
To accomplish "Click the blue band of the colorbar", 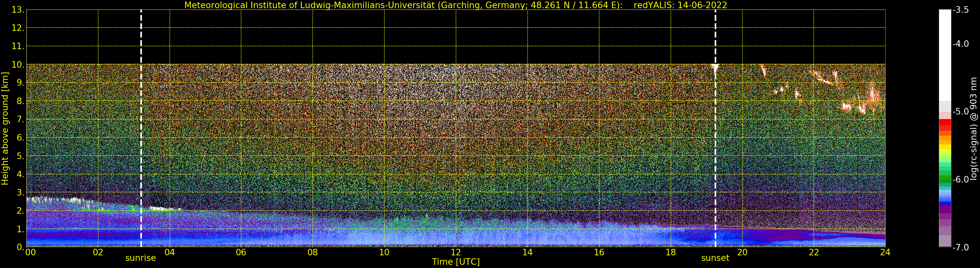I will pos(945,196).
